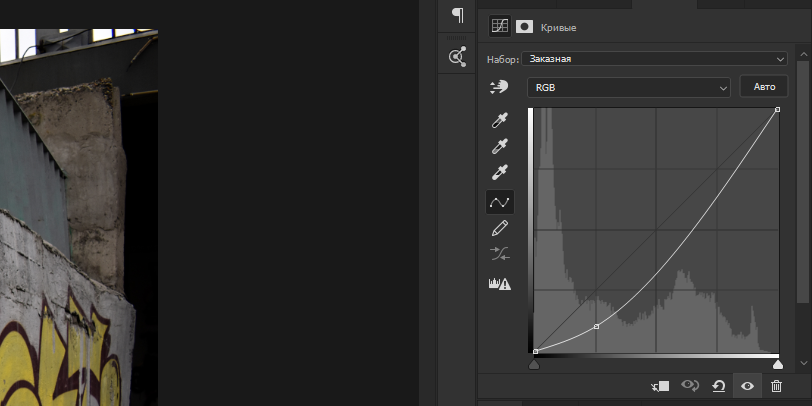Viewport: 812px width, 406px height.
Task: Open the RGB channel dropdown
Action: (629, 88)
